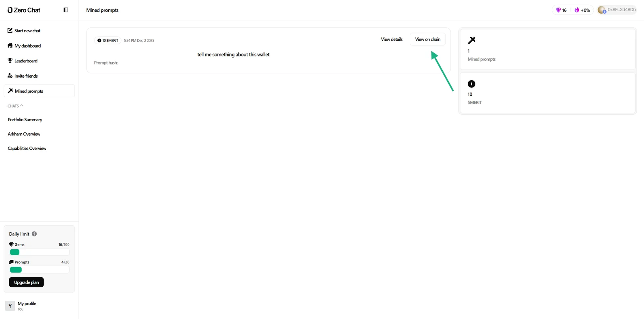Image resolution: width=644 pixels, height=319 pixels.
Task: Click the $MERIT coin icon in stat card
Action: pos(471,84)
